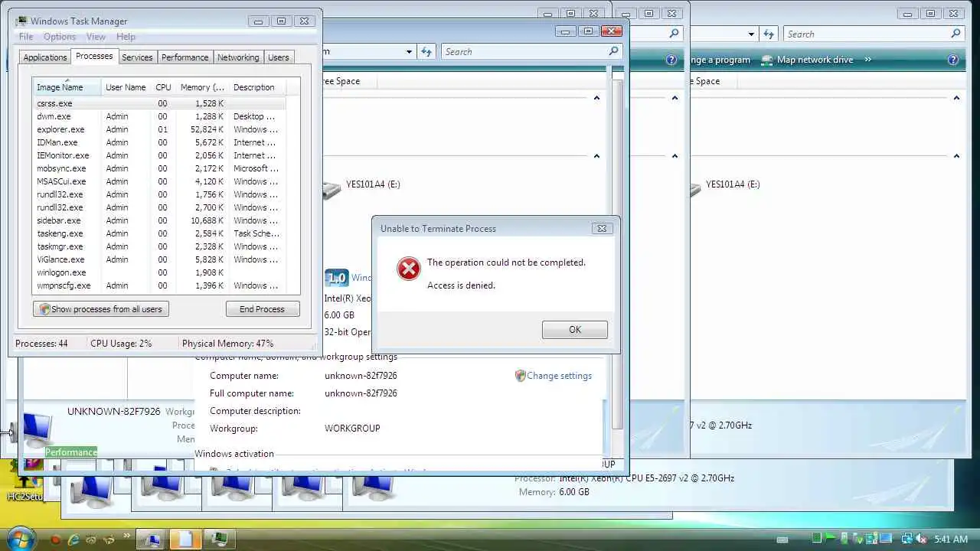Open address bar dropdown in front Explorer window
980x551 pixels.
pos(409,51)
